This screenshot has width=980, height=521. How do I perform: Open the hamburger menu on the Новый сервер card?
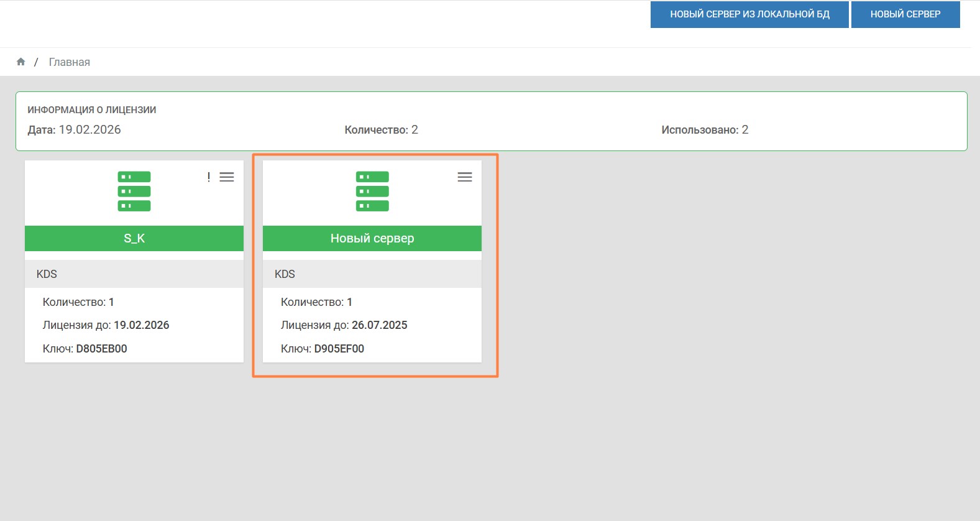(465, 177)
